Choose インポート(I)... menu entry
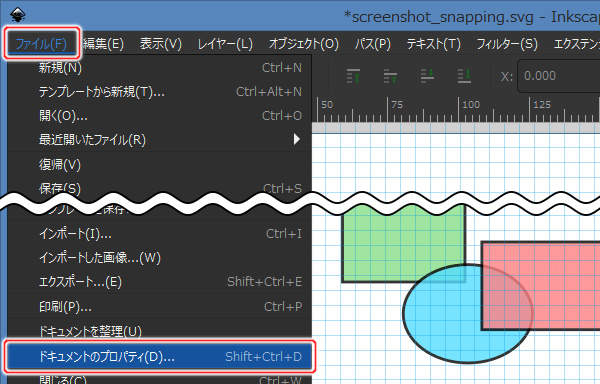Image resolution: width=600 pixels, height=384 pixels. 160,234
